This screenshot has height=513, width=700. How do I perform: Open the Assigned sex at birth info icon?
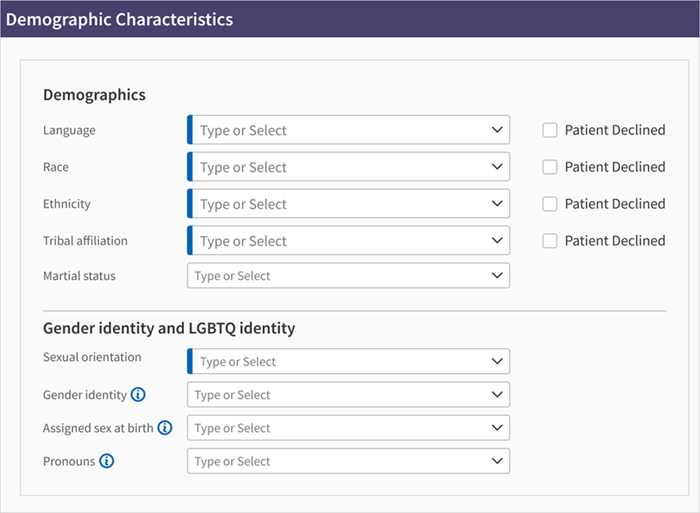[x=165, y=428]
